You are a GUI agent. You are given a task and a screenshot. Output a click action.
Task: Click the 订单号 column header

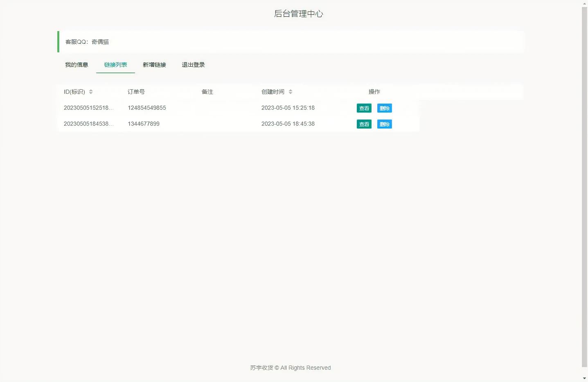[136, 92]
